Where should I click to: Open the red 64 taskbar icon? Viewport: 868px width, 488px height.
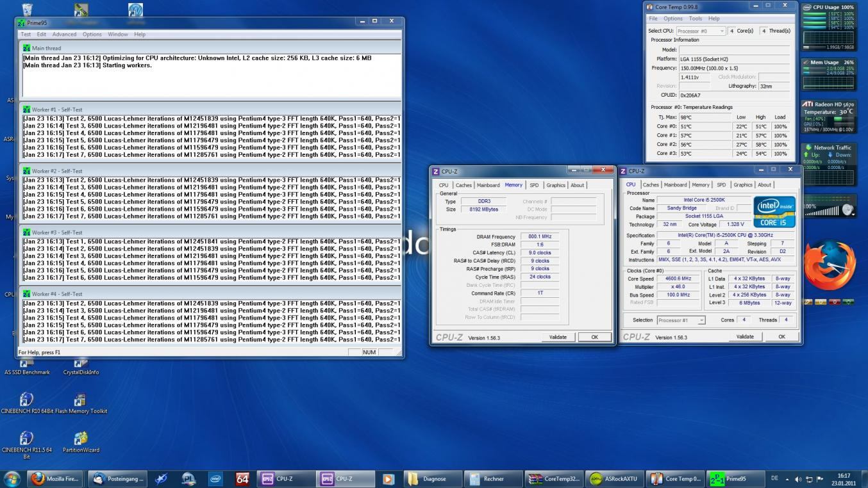(x=242, y=478)
